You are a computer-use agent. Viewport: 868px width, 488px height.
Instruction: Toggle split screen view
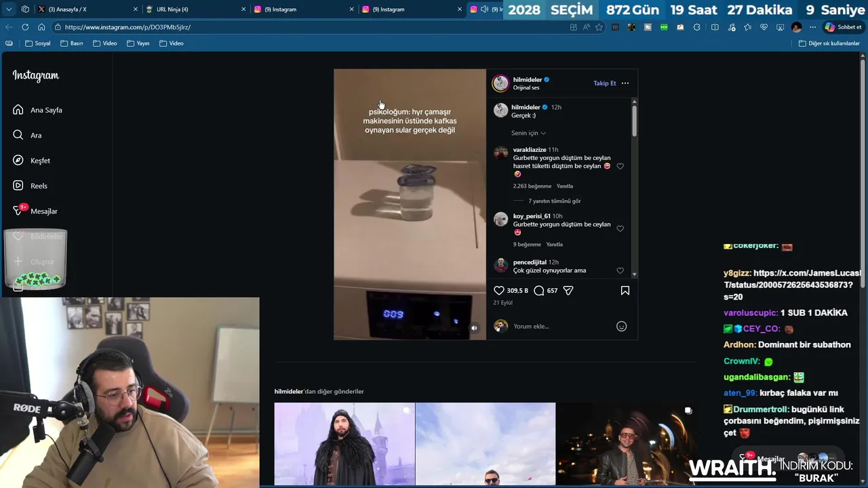715,27
